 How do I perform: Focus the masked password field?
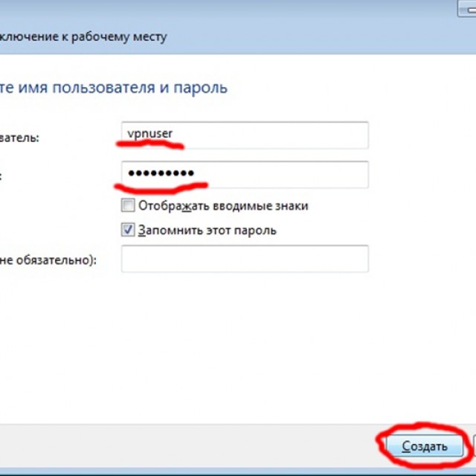tap(245, 174)
